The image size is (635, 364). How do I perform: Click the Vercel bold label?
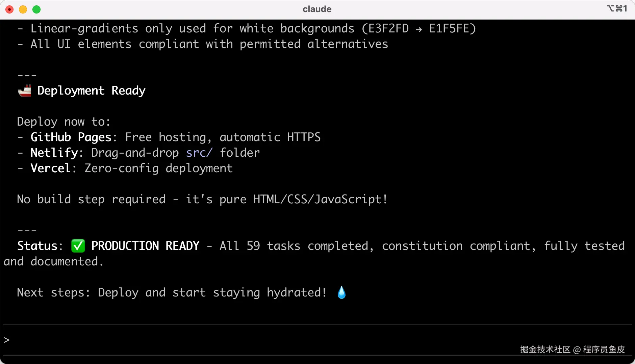tap(51, 168)
